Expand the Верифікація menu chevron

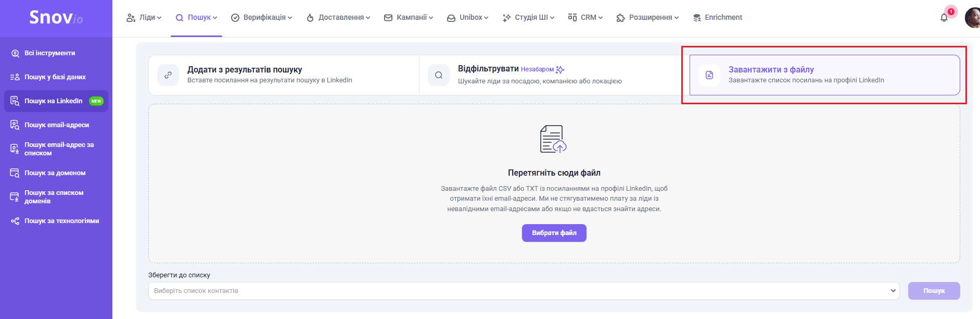[290, 18]
